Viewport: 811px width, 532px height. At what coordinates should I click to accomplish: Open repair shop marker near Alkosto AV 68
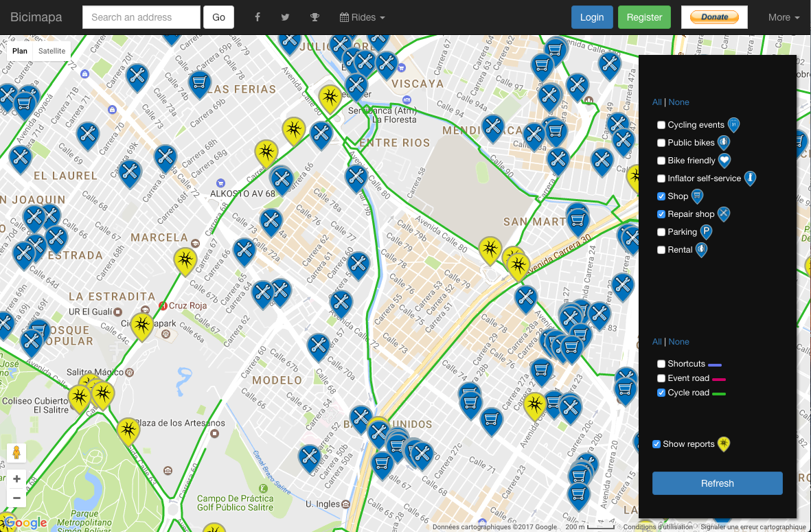point(282,179)
